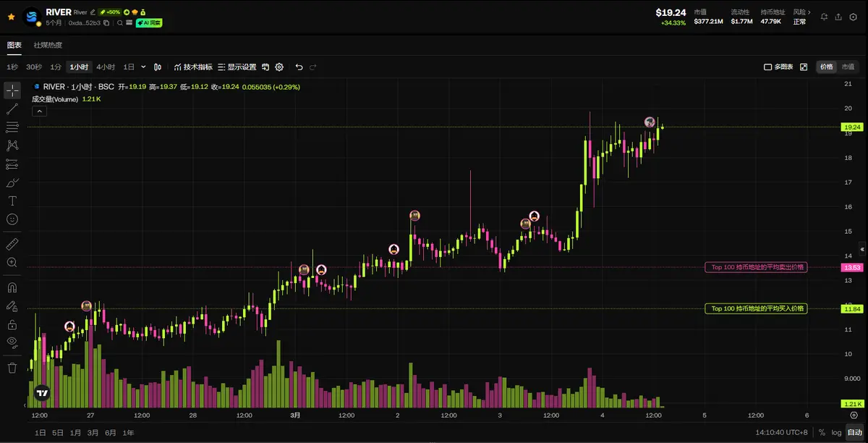Image resolution: width=868 pixels, height=443 pixels.
Task: Select the text annotation tool
Action: click(x=12, y=201)
